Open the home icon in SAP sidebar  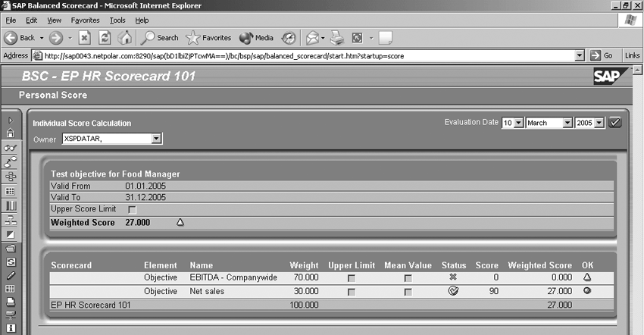click(x=11, y=133)
